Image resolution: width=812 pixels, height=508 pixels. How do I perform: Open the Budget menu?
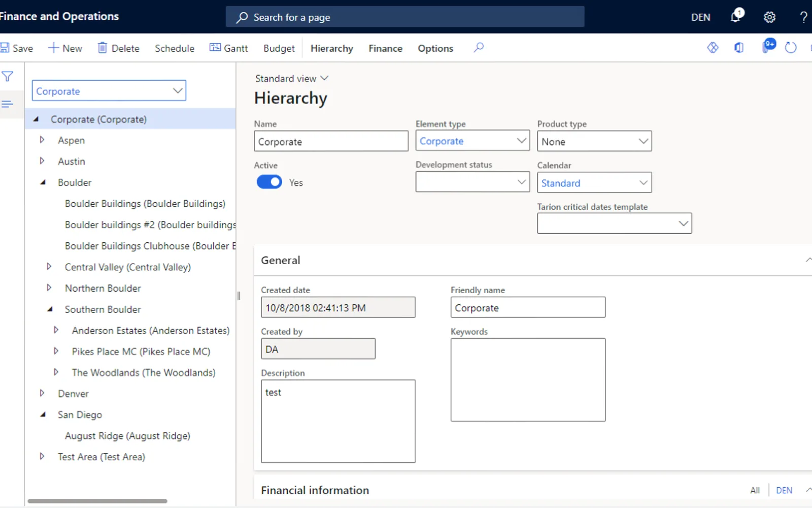pyautogui.click(x=279, y=48)
